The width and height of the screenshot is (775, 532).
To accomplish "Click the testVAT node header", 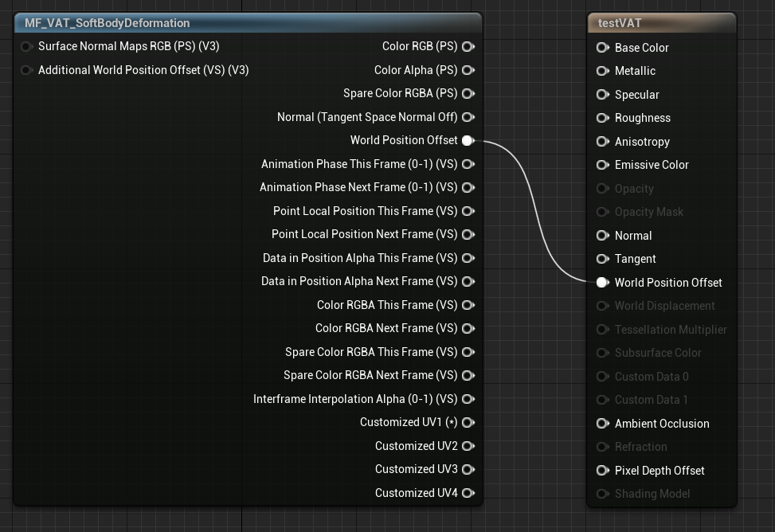I will tap(661, 22).
